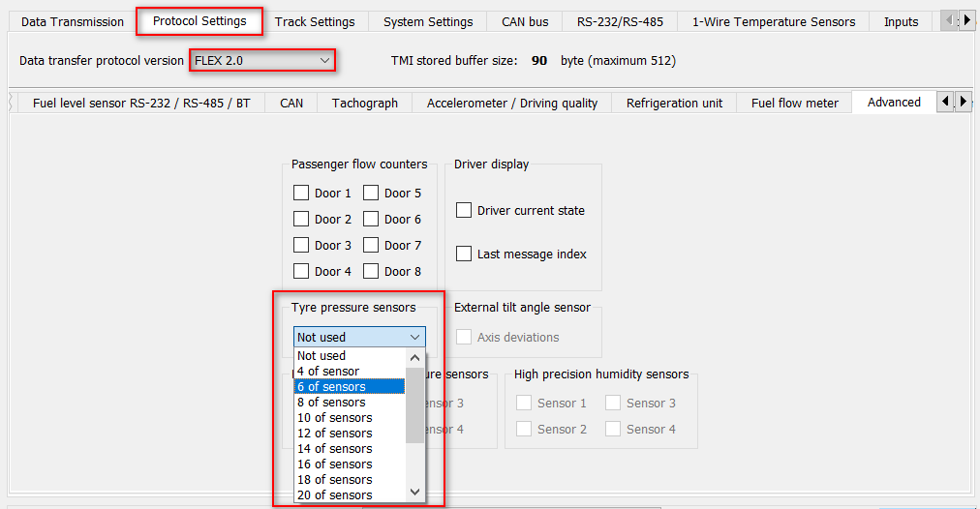This screenshot has height=509, width=980.
Task: Switch to the Track Settings tab
Action: 315,21
